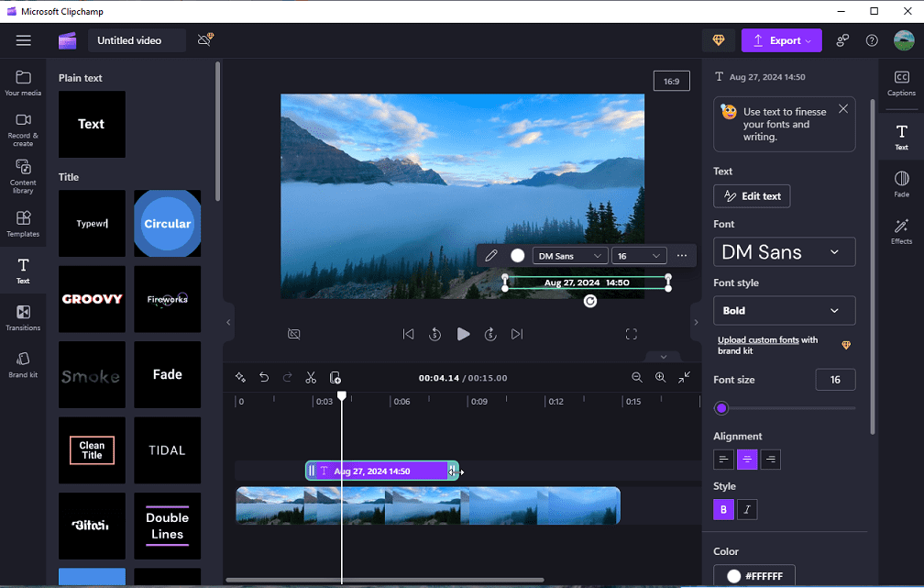The height and width of the screenshot is (588, 924).
Task: Open the user profile avatar
Action: click(904, 40)
